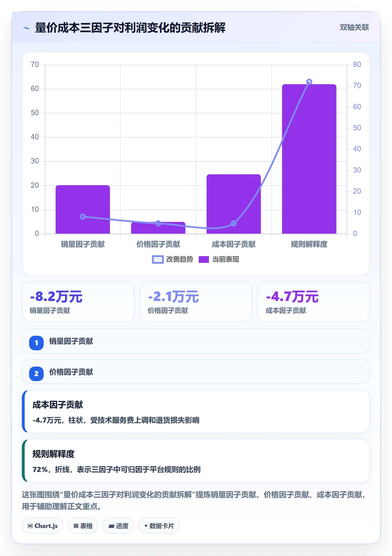Select the -8.2万元 data card
The width and height of the screenshot is (392, 556).
click(x=78, y=302)
